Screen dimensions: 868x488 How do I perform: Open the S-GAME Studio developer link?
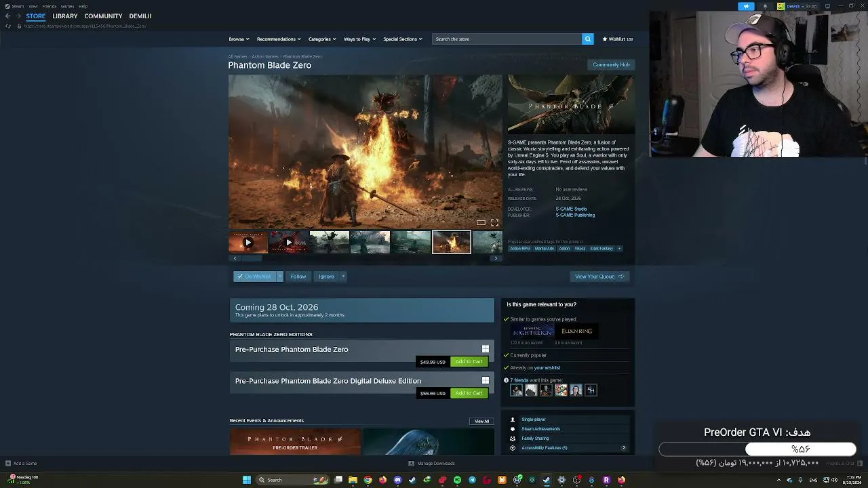(571, 209)
